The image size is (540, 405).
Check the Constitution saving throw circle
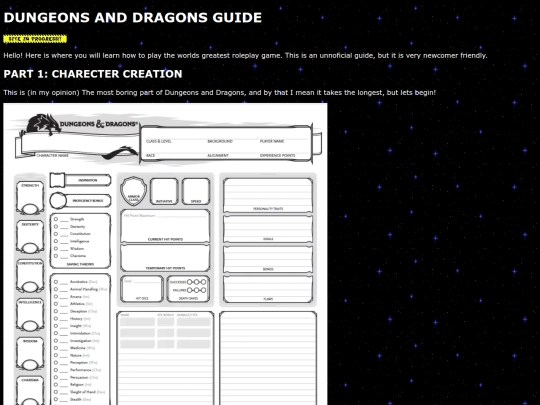coord(56,234)
